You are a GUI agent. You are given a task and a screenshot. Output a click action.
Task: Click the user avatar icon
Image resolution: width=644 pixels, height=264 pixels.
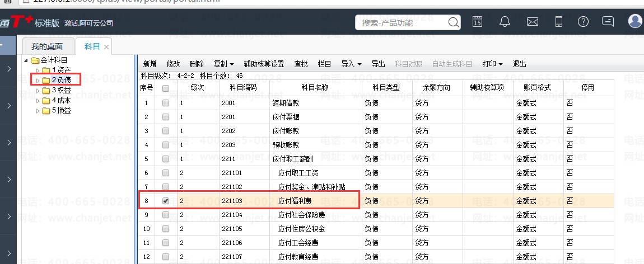tap(635, 21)
